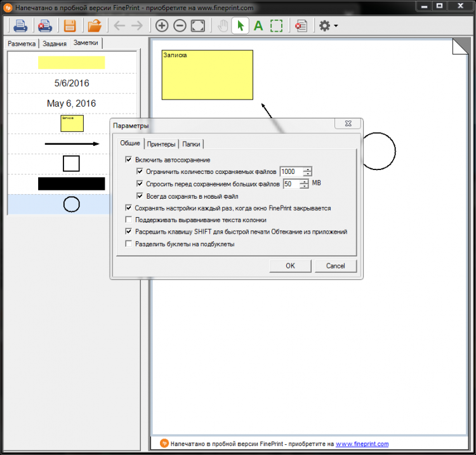Click the delete print job icon
The image size is (476, 455).
pos(45,26)
